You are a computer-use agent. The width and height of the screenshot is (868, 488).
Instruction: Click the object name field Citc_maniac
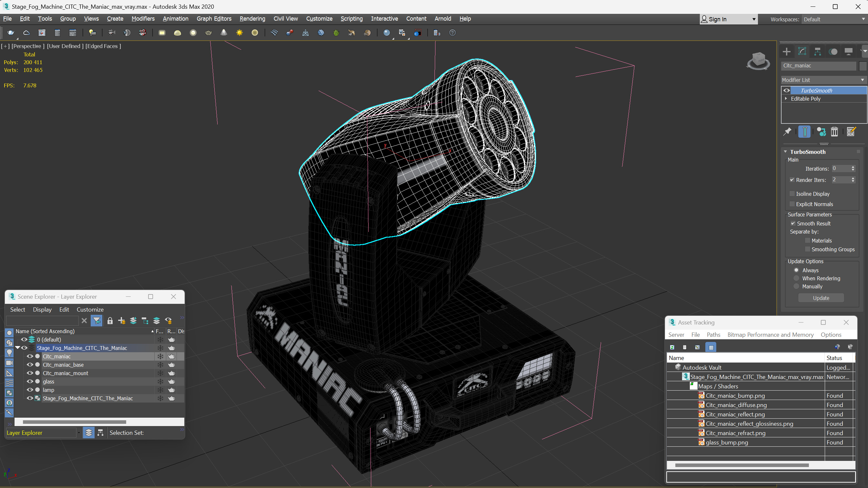click(818, 66)
